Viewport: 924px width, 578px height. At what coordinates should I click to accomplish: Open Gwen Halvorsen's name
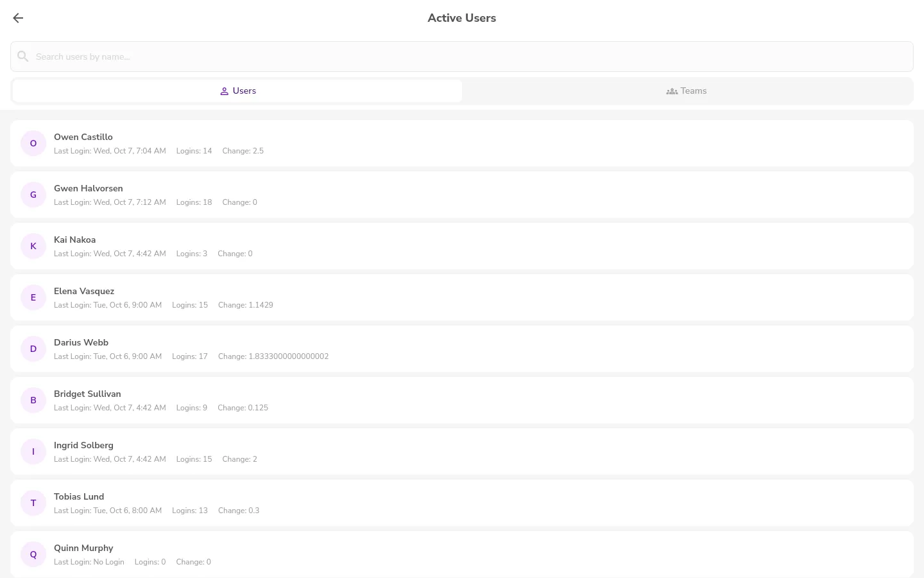click(x=89, y=188)
